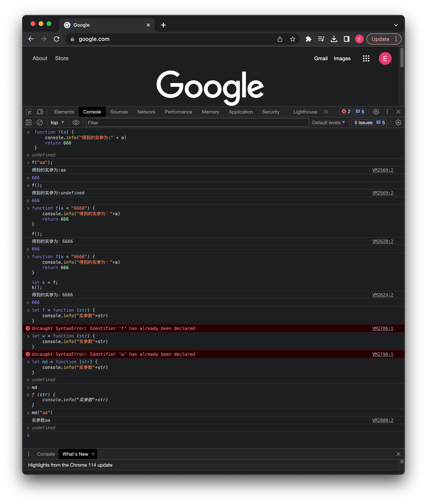Open the top JavaScript context dropdown

[57, 122]
